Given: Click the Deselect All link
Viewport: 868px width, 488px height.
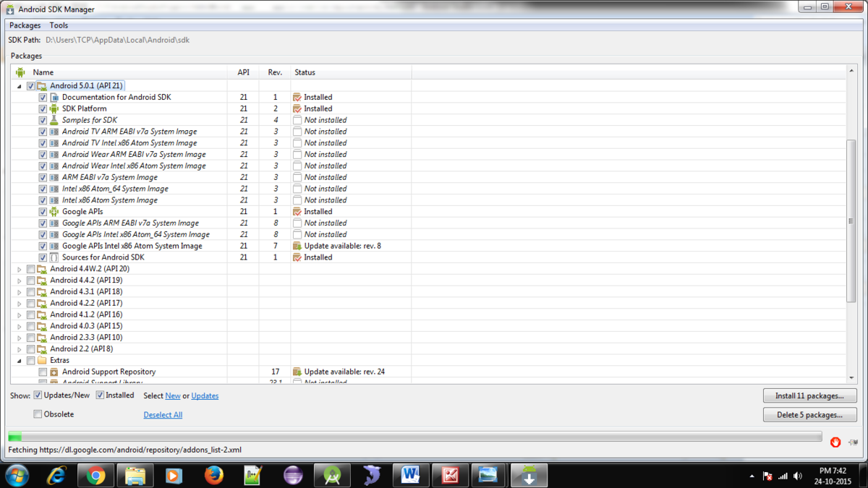Looking at the screenshot, I should click(x=163, y=415).
